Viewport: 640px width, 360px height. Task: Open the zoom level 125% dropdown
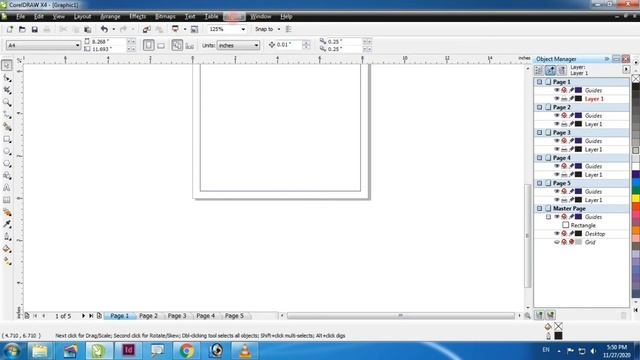coord(243,29)
